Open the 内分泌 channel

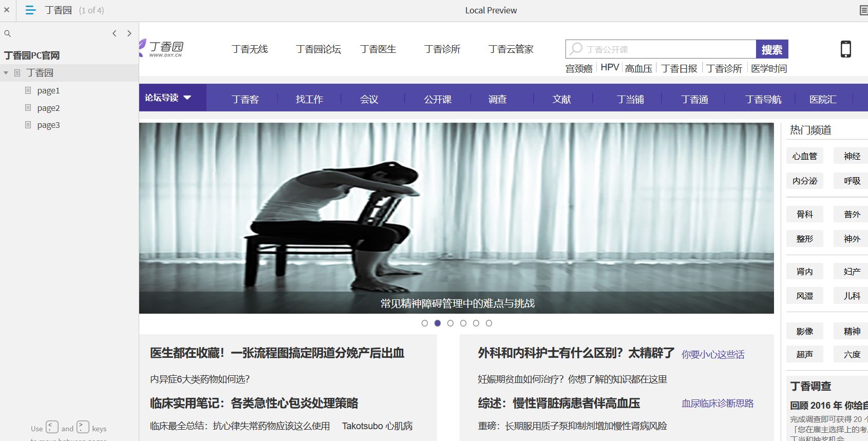(x=805, y=181)
